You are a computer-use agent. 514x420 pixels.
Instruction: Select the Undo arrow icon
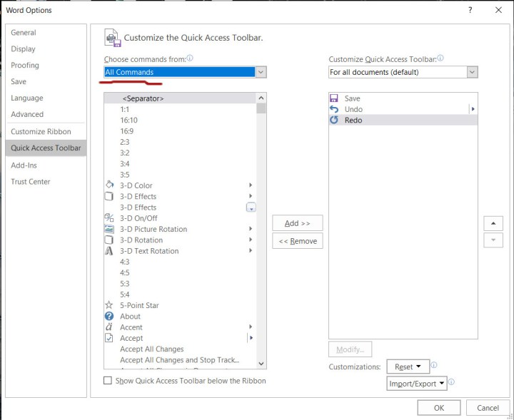pos(334,109)
